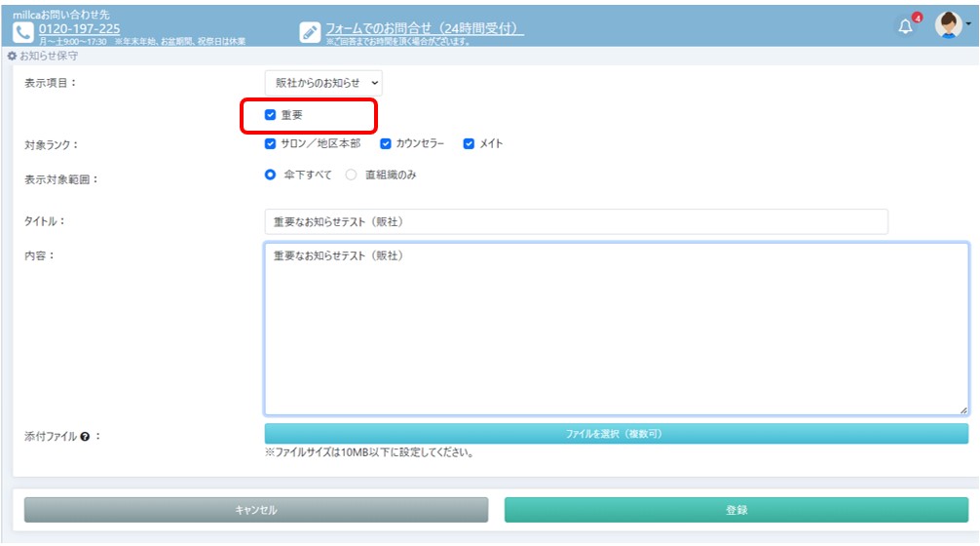Expand the user account menu arrow
Viewport: 980px width, 546px height.
point(968,27)
